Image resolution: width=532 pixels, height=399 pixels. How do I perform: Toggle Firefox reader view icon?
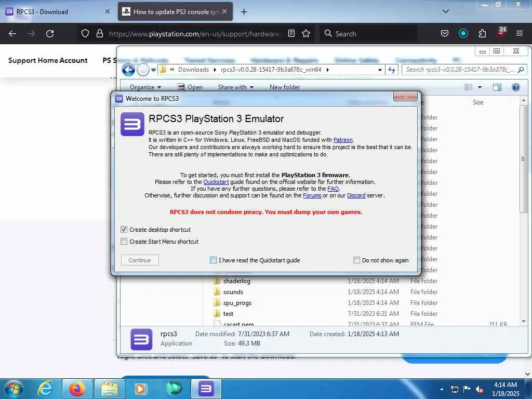291,33
